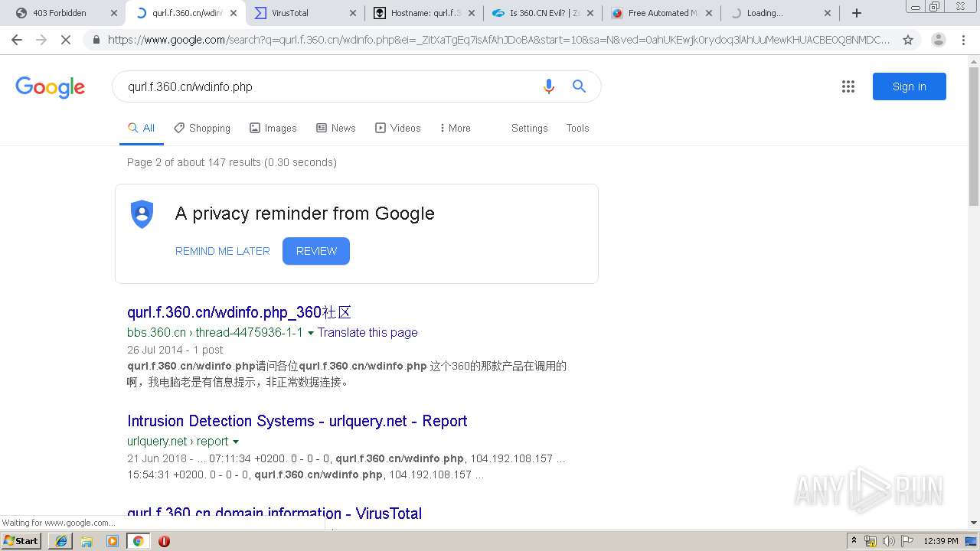Click Translate this page
Screen dimensions: 980x551
367,332
